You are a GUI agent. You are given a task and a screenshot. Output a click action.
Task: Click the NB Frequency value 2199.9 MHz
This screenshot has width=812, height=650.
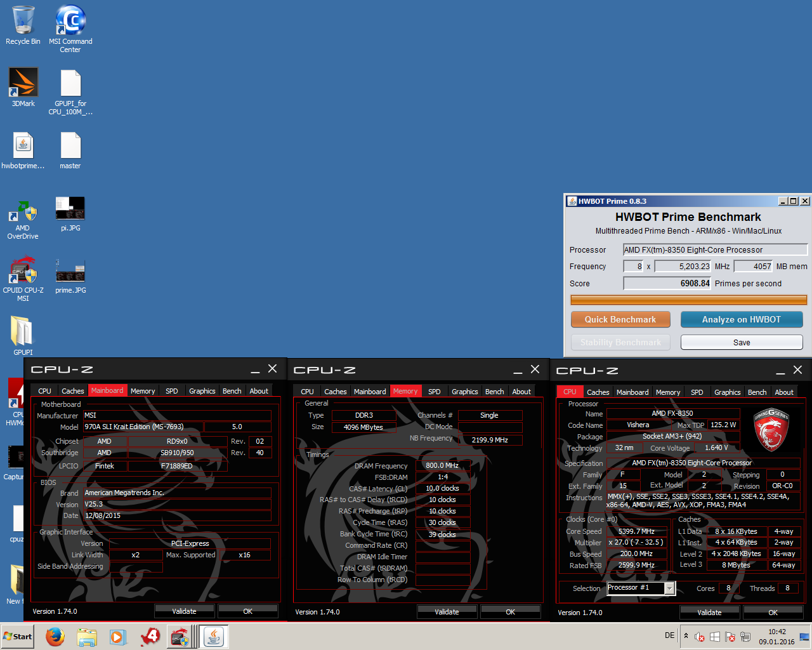(490, 440)
